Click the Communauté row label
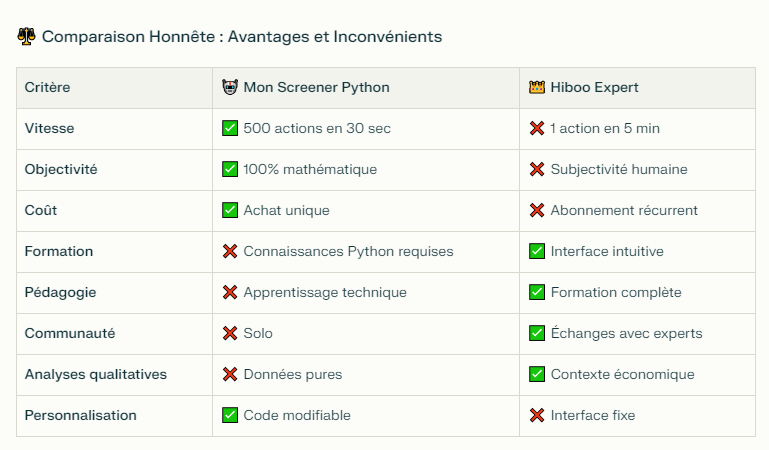Screen dimensions: 769x450 (x=70, y=333)
